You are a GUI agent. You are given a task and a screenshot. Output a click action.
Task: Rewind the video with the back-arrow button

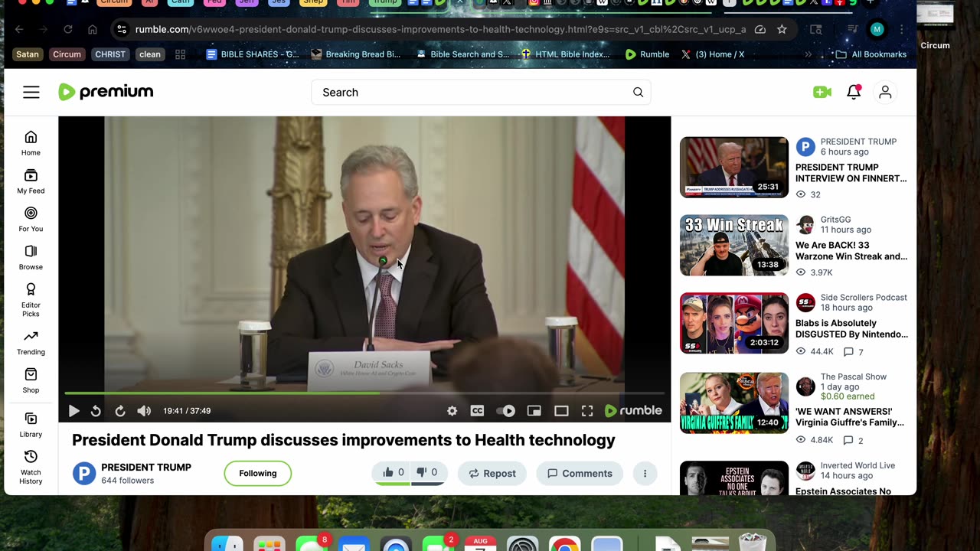(x=96, y=411)
